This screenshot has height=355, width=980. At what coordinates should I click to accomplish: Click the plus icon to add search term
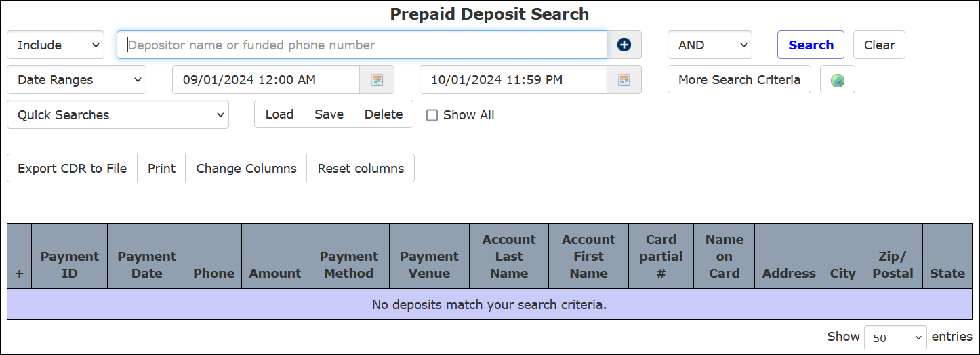pyautogui.click(x=624, y=45)
